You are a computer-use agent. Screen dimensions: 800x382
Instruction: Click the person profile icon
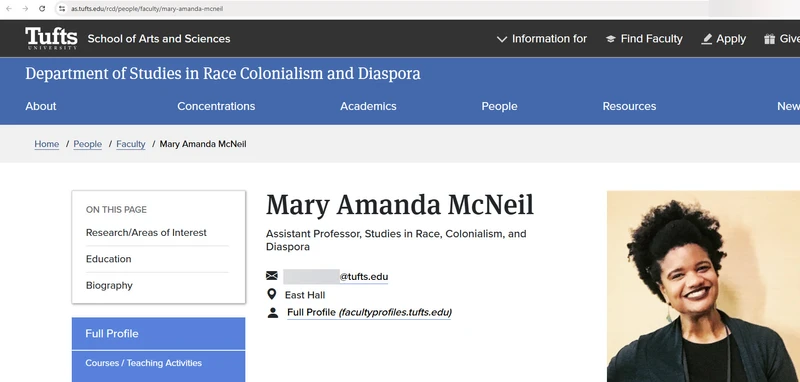[273, 313]
